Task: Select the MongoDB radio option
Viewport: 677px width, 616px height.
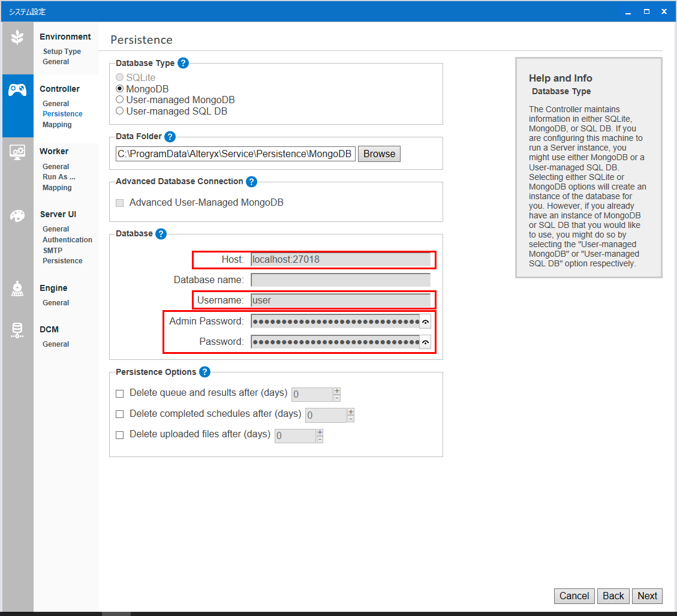Action: (119, 89)
